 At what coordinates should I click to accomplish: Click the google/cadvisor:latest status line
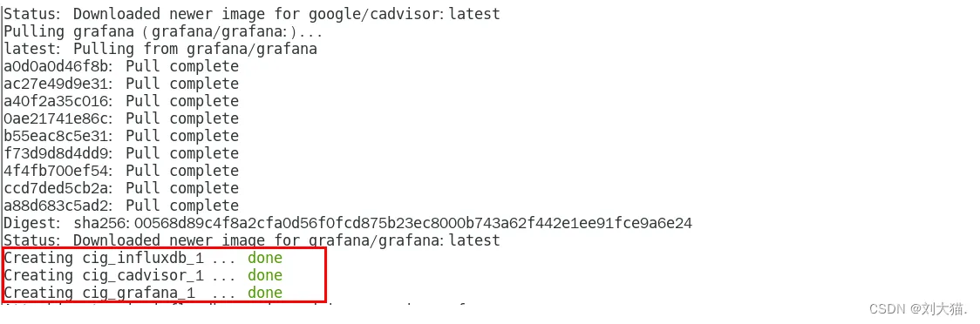pyautogui.click(x=252, y=14)
